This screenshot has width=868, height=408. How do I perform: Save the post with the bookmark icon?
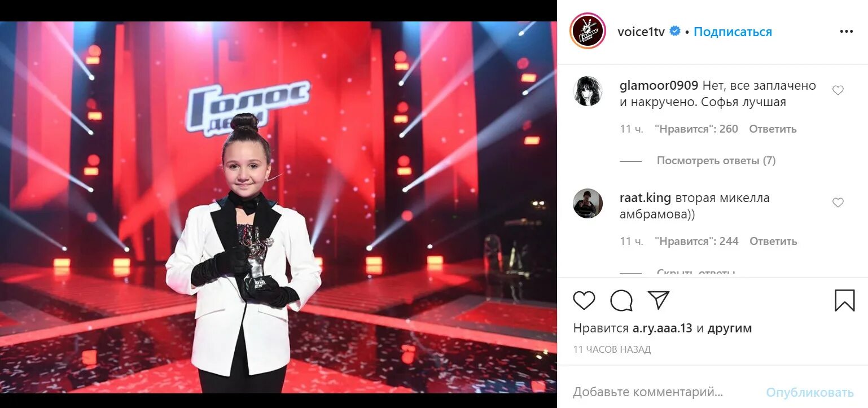point(844,300)
